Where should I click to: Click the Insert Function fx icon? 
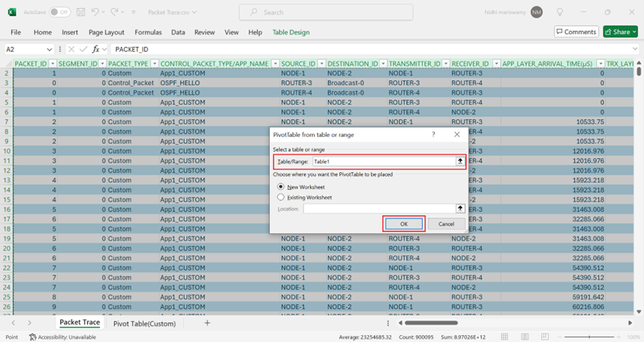pyautogui.click(x=96, y=49)
